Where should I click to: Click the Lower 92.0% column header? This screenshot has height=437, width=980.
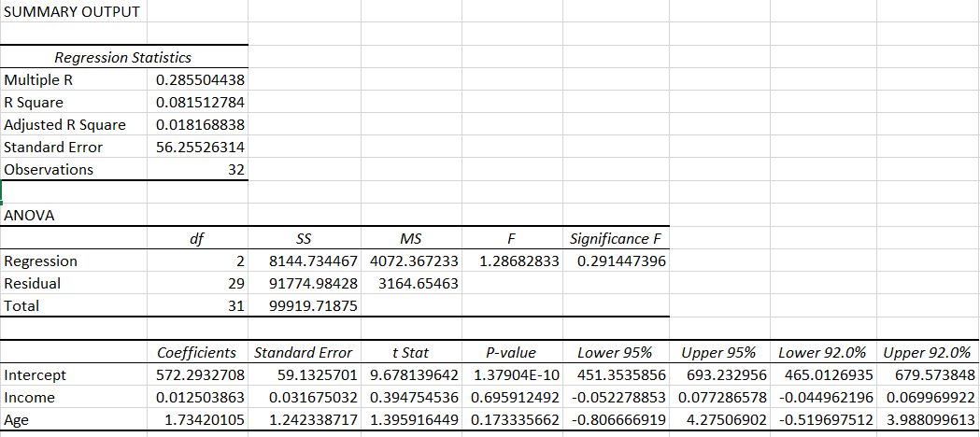click(x=823, y=352)
